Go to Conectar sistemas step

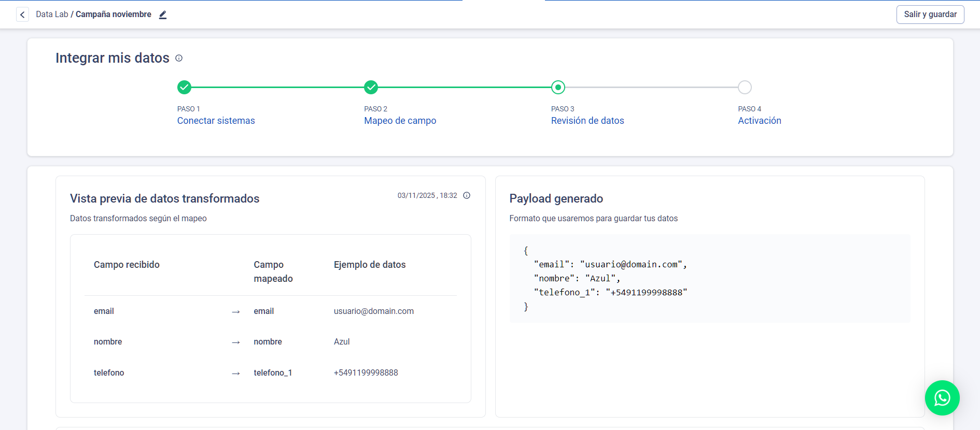click(216, 121)
